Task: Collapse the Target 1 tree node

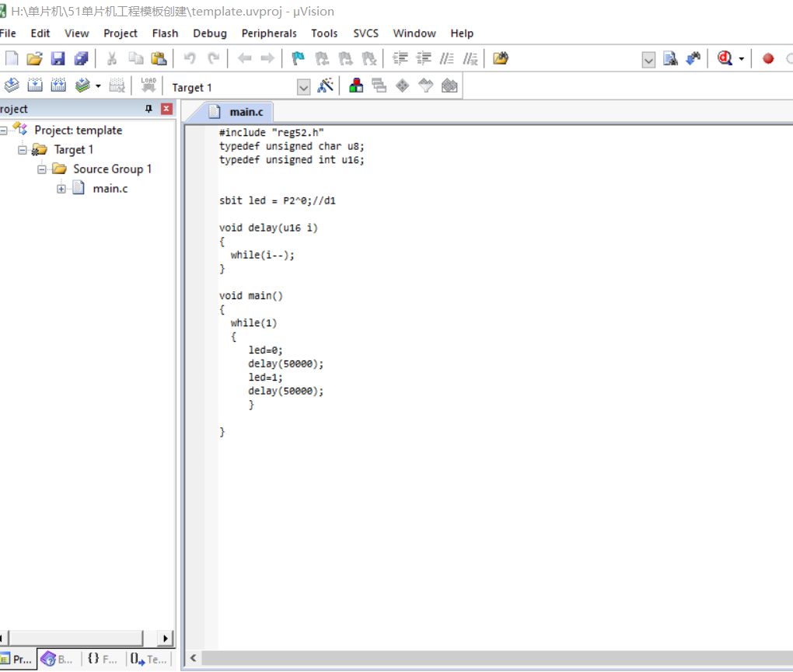Action: (x=23, y=150)
